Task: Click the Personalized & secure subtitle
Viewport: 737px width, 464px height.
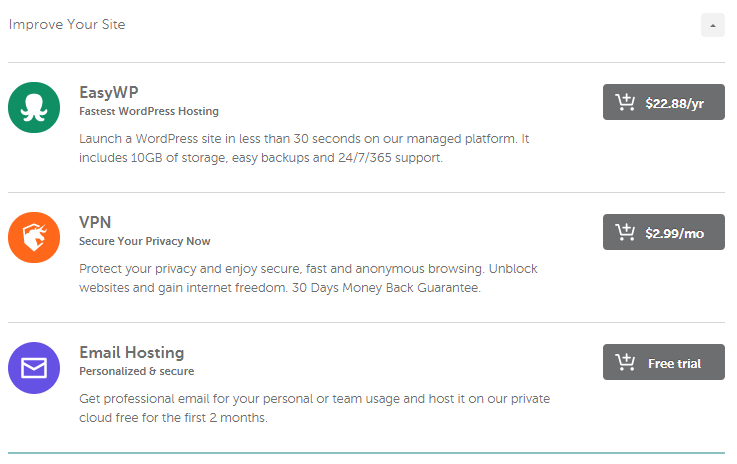Action: pyautogui.click(x=137, y=371)
